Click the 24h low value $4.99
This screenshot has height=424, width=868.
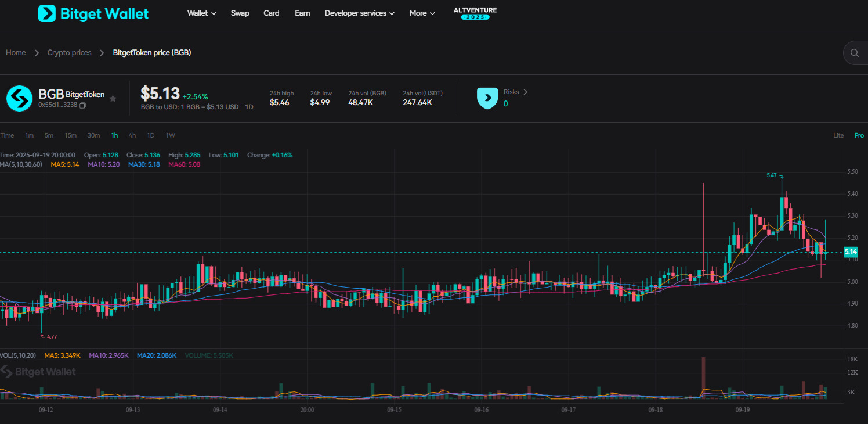[x=320, y=103]
